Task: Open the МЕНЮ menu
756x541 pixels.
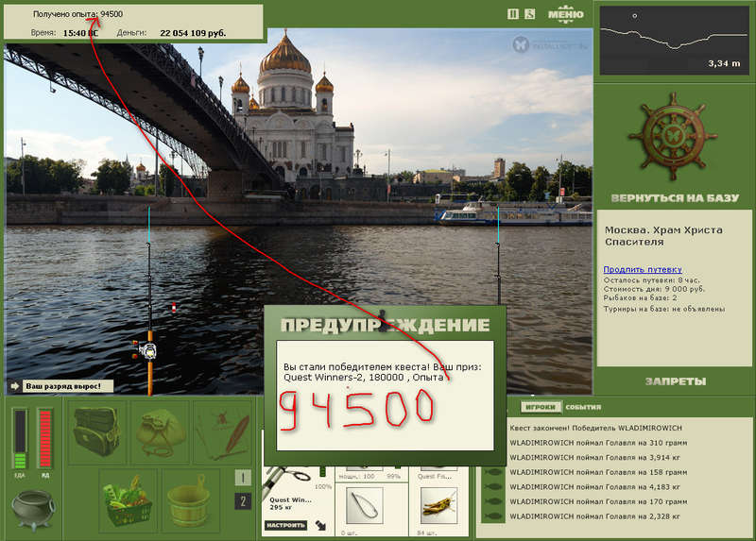Action: tap(565, 14)
